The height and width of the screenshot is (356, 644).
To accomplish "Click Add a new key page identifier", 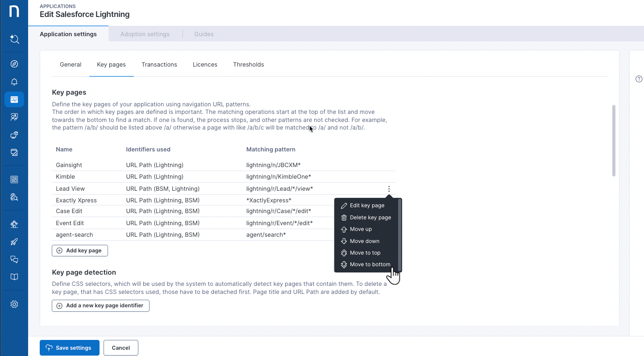I will [100, 306].
